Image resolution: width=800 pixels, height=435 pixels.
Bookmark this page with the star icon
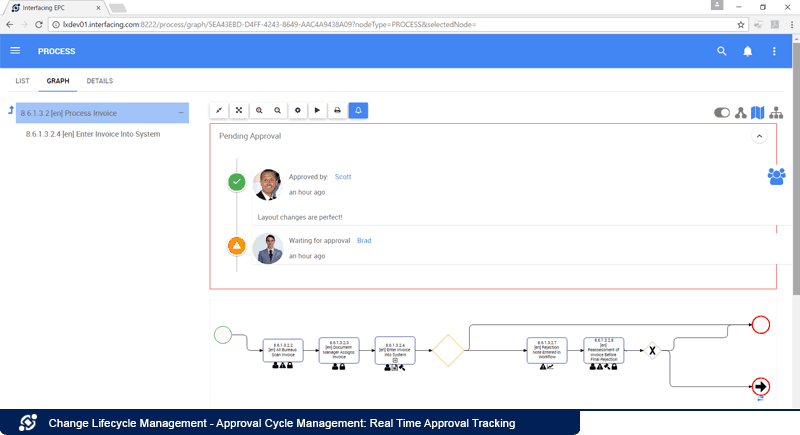click(740, 22)
